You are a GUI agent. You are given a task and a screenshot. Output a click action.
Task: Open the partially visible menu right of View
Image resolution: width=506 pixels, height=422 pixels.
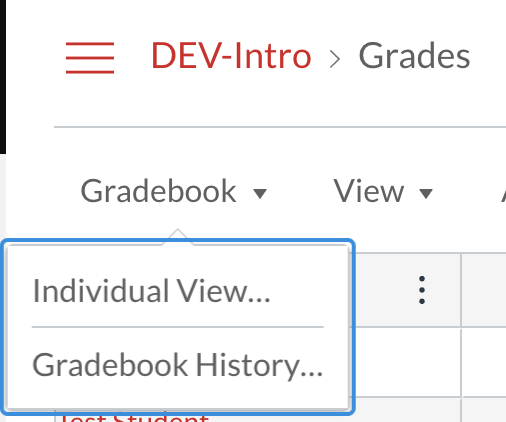click(x=503, y=191)
